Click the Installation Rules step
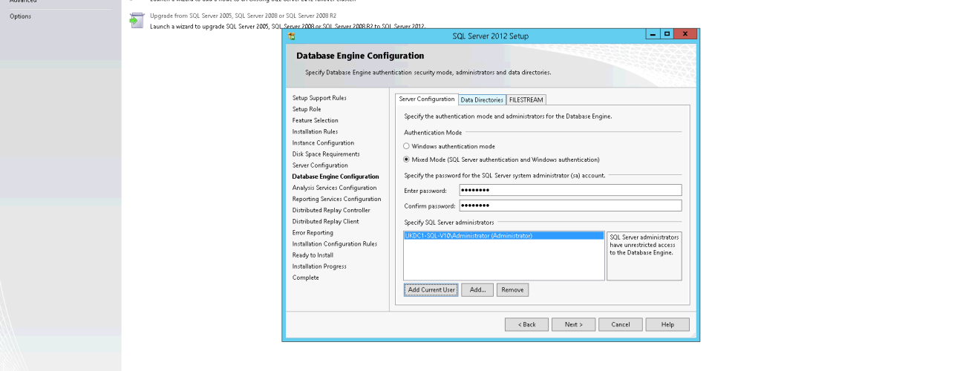Viewport: 980px width, 371px height. pyautogui.click(x=315, y=131)
